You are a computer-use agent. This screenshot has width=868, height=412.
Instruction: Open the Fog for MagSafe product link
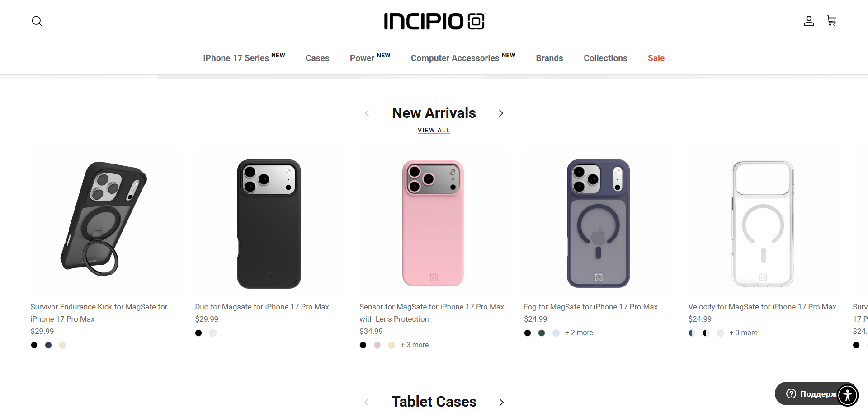(x=590, y=307)
